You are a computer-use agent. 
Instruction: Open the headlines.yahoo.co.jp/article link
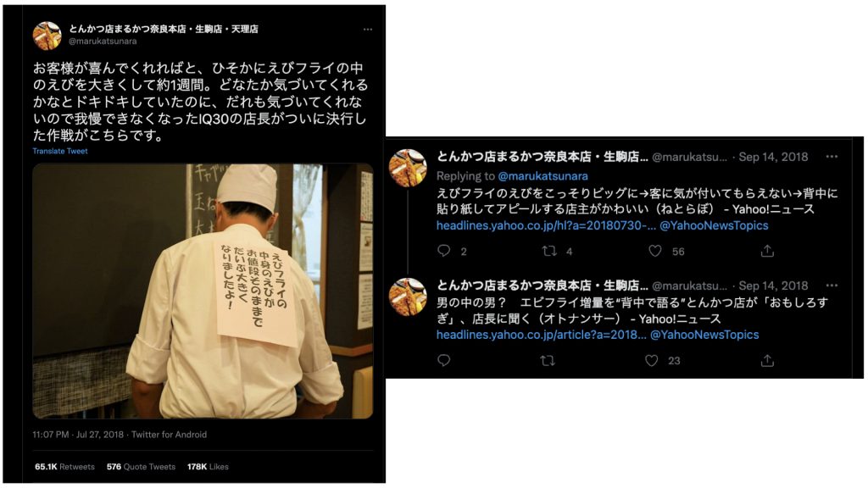541,335
